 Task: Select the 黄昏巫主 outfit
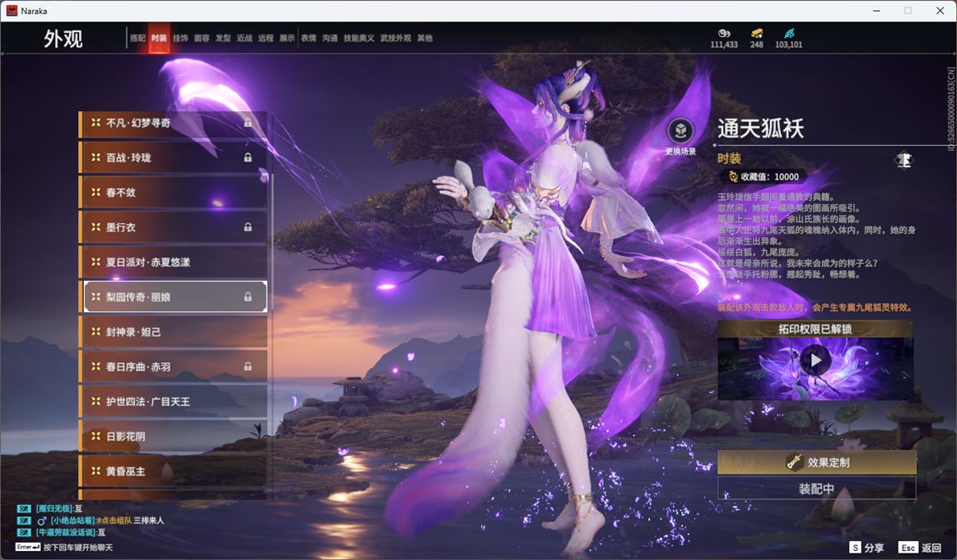point(173,471)
